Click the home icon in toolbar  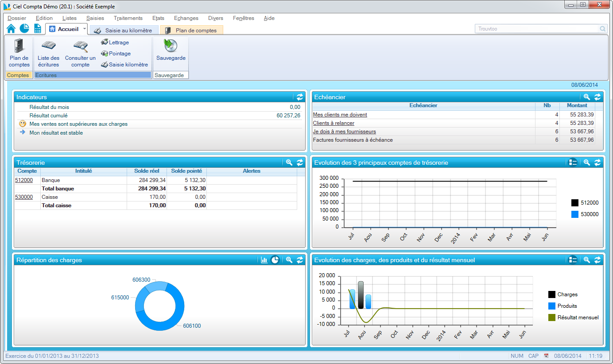pyautogui.click(x=11, y=29)
